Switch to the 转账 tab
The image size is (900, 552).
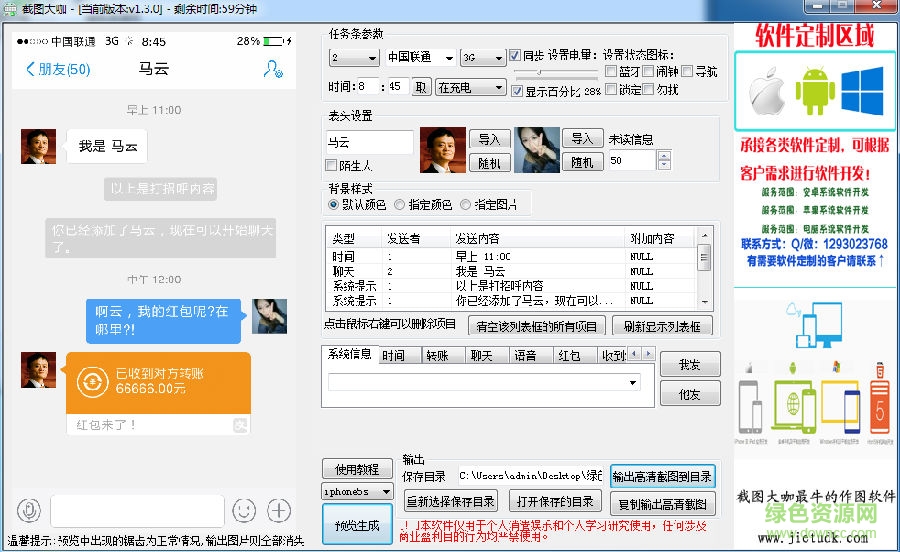click(443, 356)
